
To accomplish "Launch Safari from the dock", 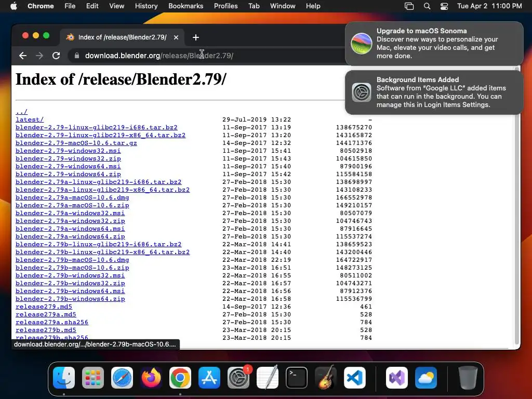I will [122, 378].
